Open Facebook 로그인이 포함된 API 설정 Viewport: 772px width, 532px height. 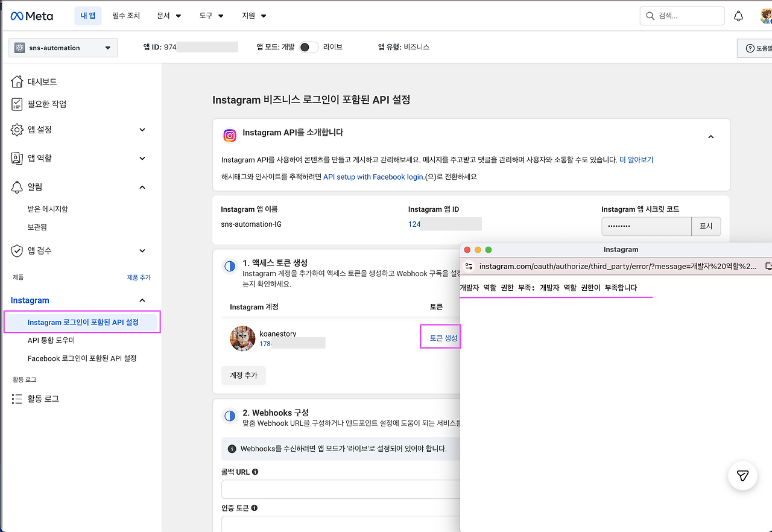[82, 358]
